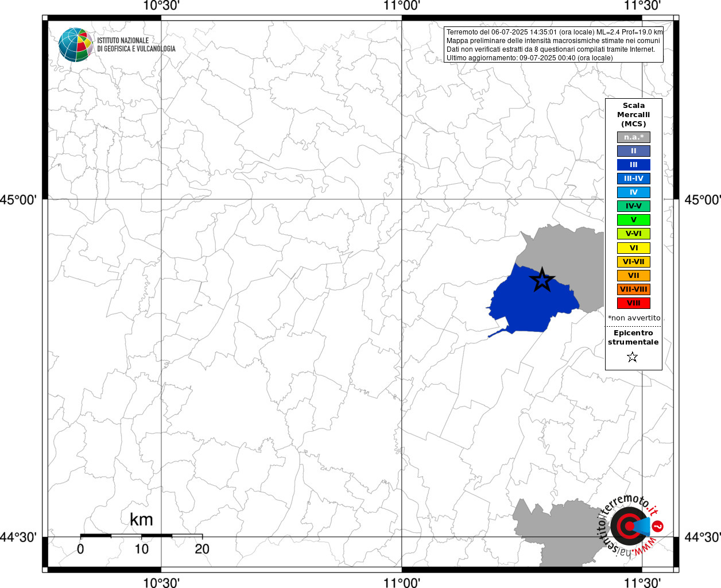721x588 pixels.
Task: Click the bottom 11°00' longitude label
Action: point(402,582)
